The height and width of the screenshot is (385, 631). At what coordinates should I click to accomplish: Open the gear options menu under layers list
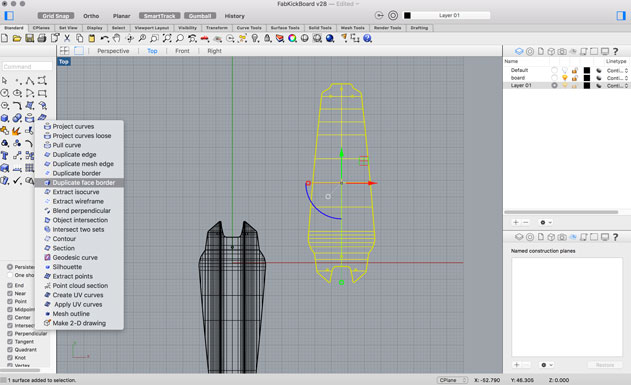pyautogui.click(x=545, y=222)
